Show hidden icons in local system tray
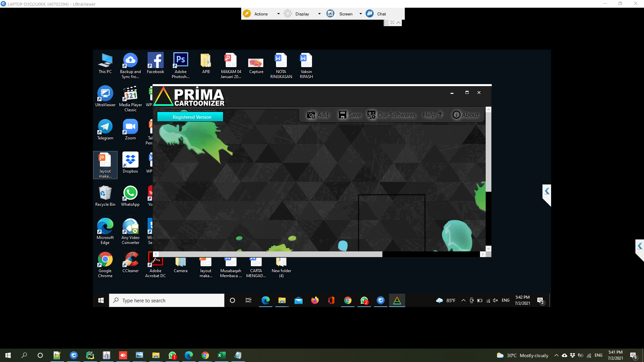644x362 pixels. pos(556,355)
